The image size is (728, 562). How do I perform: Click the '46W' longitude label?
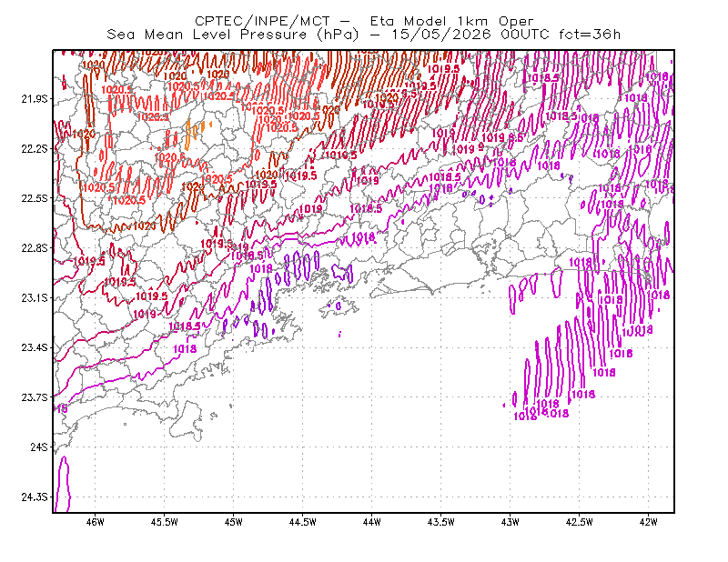pos(96,522)
